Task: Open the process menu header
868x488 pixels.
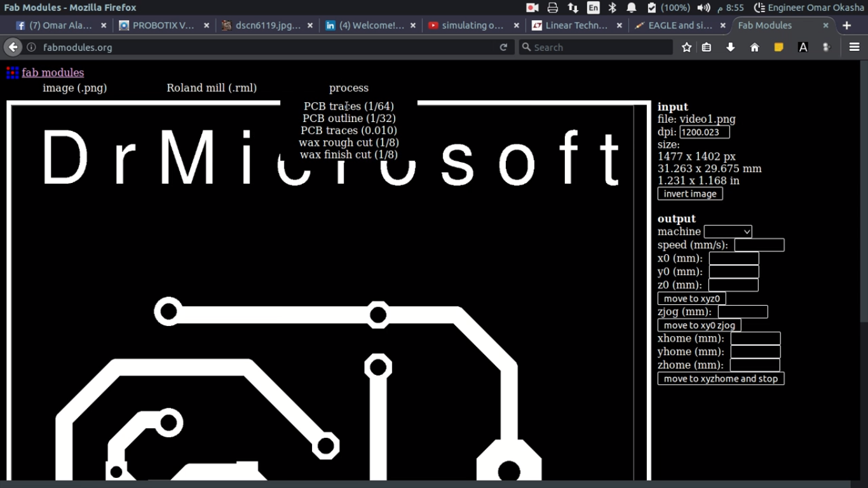Action: [x=349, y=88]
